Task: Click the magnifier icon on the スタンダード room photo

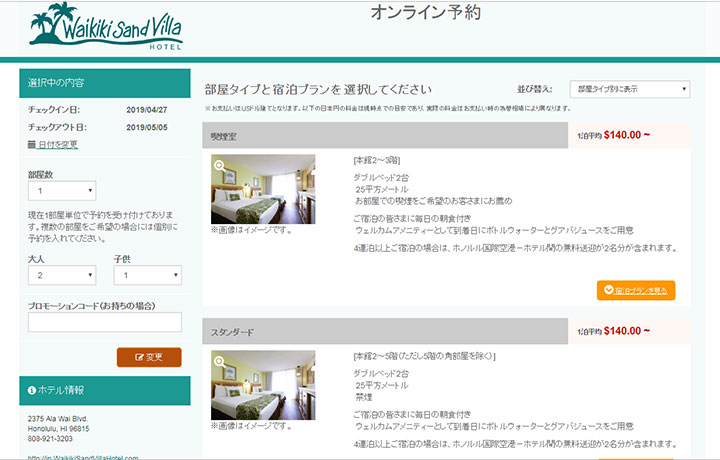Action: 220,362
